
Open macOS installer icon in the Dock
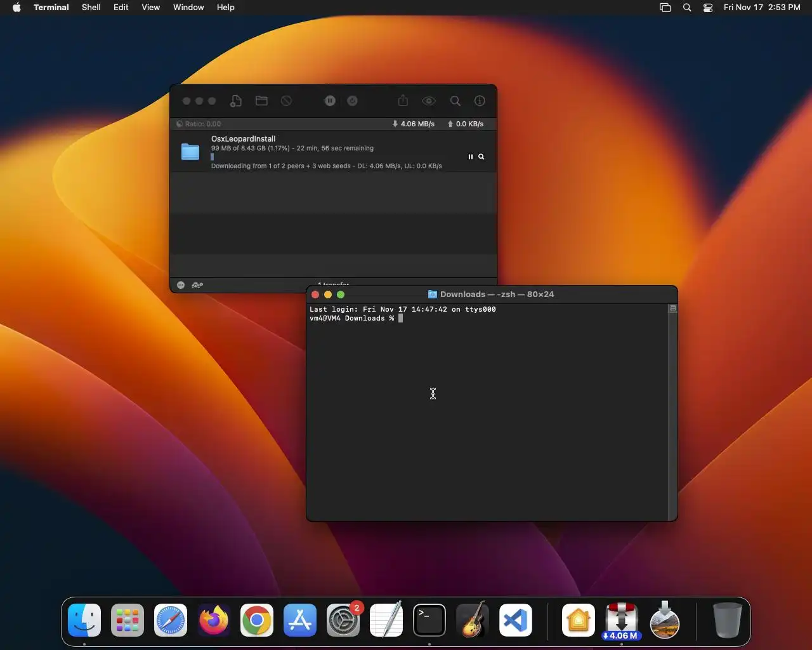coord(665,620)
